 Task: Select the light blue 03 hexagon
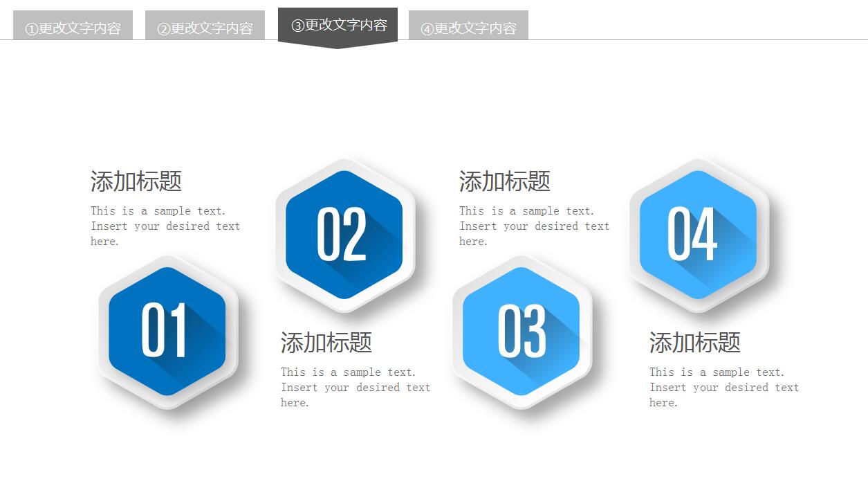click(521, 332)
